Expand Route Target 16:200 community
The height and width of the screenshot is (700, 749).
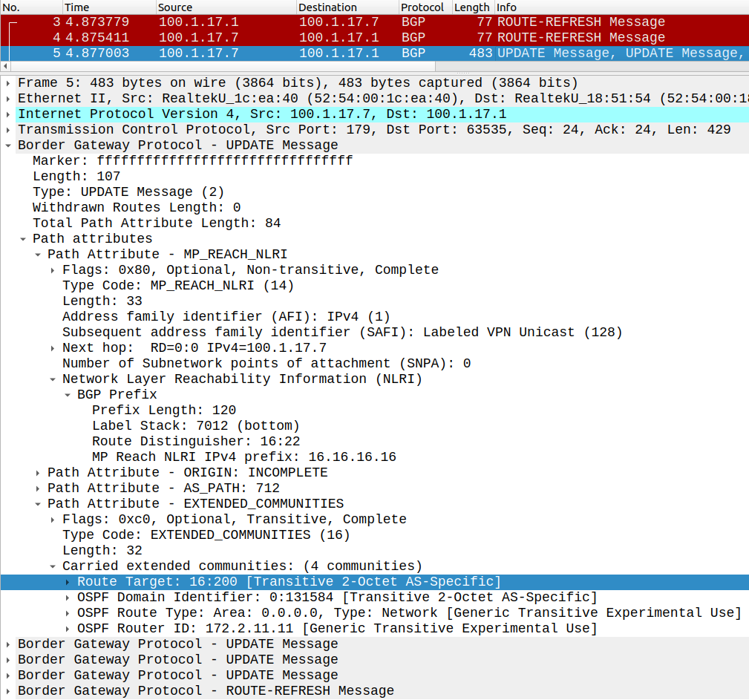68,582
